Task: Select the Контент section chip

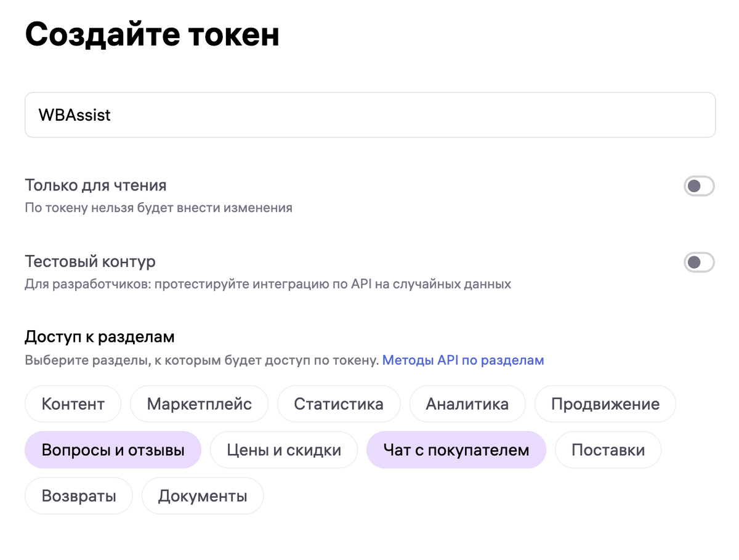Action: click(73, 404)
